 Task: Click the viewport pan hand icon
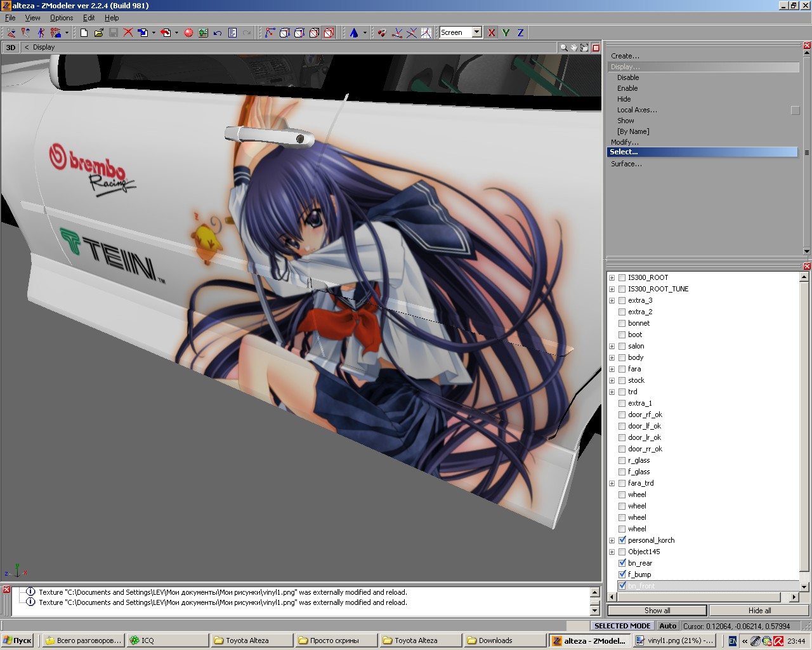point(574,48)
